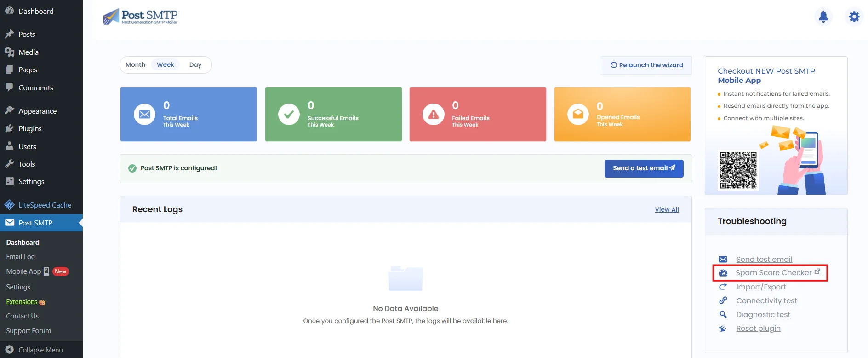Open the Diagnostic test link
The width and height of the screenshot is (868, 358).
pos(763,314)
